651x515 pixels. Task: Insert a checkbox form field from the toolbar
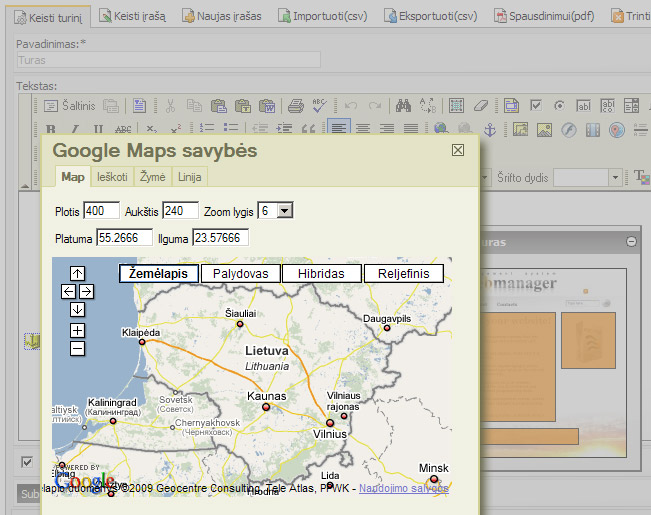(536, 106)
